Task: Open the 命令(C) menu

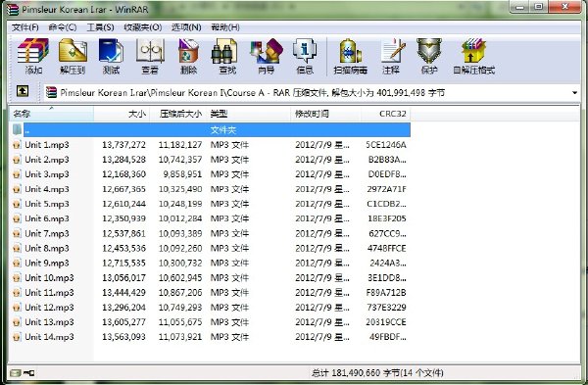Action: coord(63,27)
